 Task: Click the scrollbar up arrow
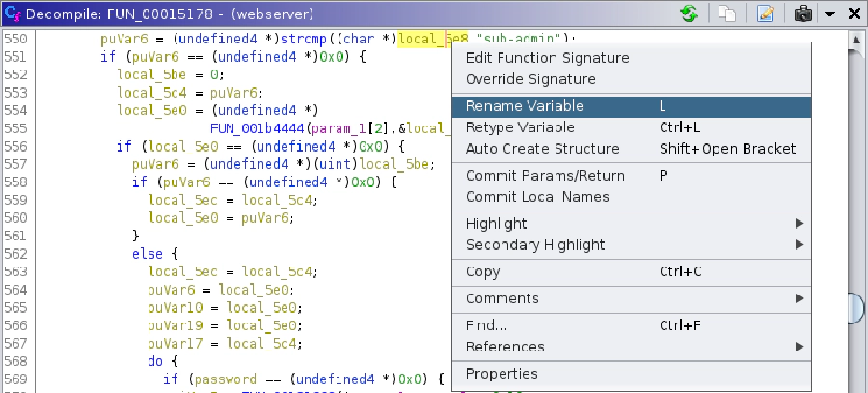[855, 40]
